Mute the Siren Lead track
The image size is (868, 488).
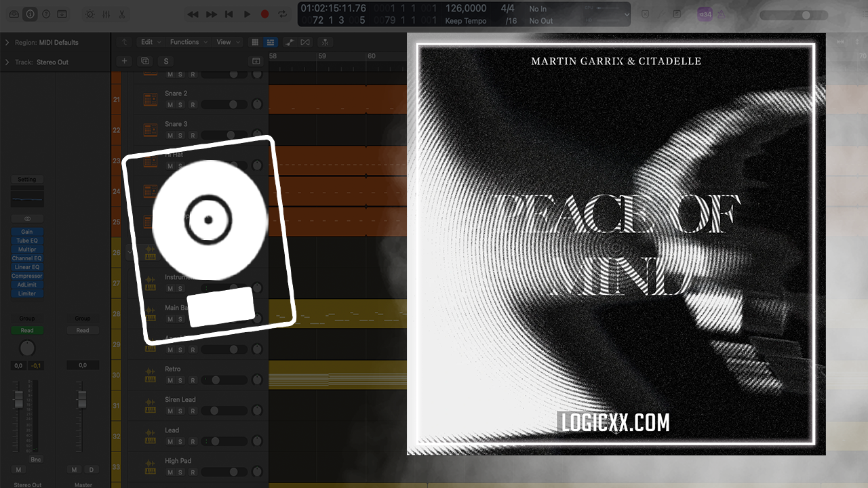[x=170, y=411]
